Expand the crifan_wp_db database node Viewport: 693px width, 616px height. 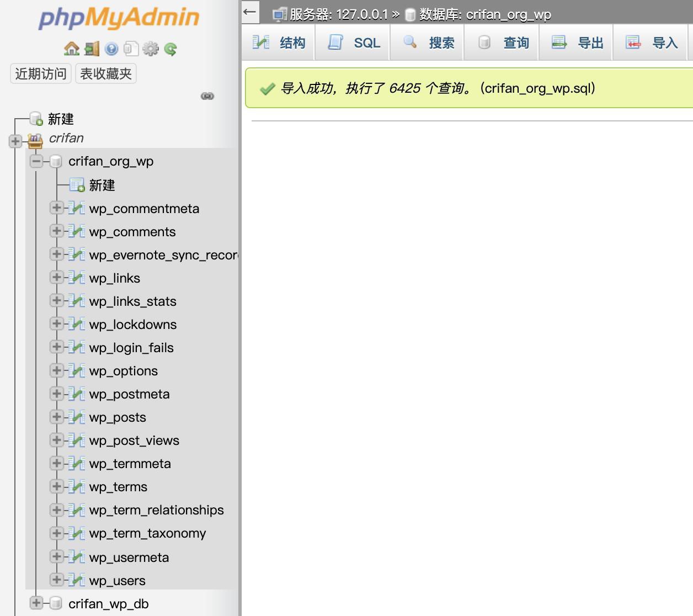coord(36,603)
